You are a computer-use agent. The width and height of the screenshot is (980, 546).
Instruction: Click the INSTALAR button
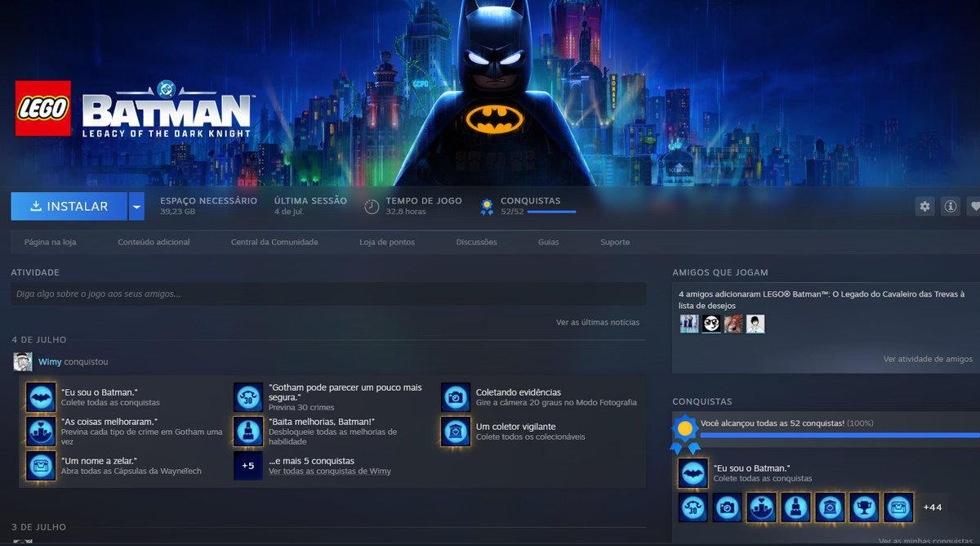(69, 206)
